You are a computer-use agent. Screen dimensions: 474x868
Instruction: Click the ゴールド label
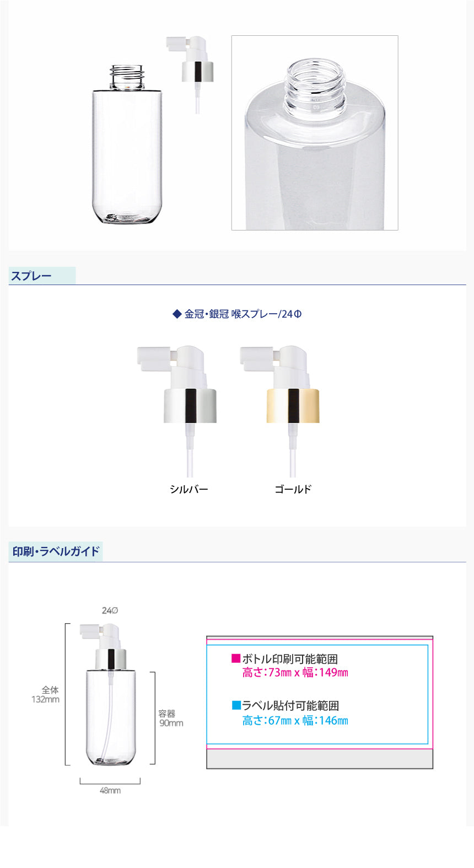(293, 489)
